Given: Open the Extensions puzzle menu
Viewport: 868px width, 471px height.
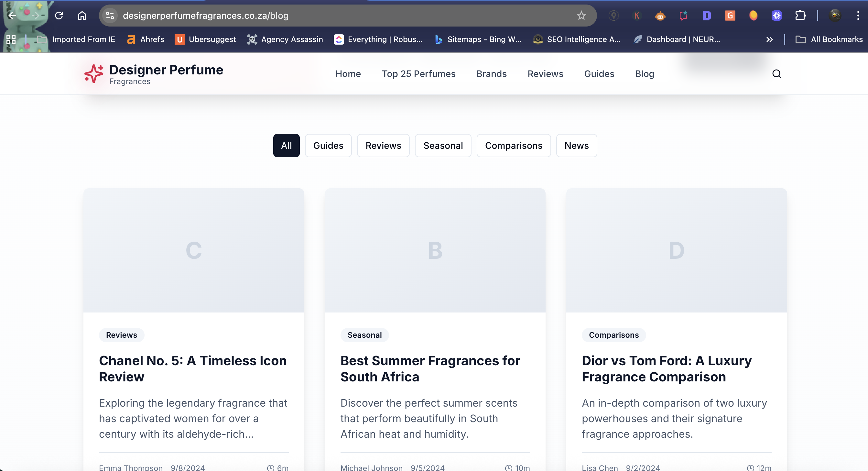Looking at the screenshot, I should point(800,16).
